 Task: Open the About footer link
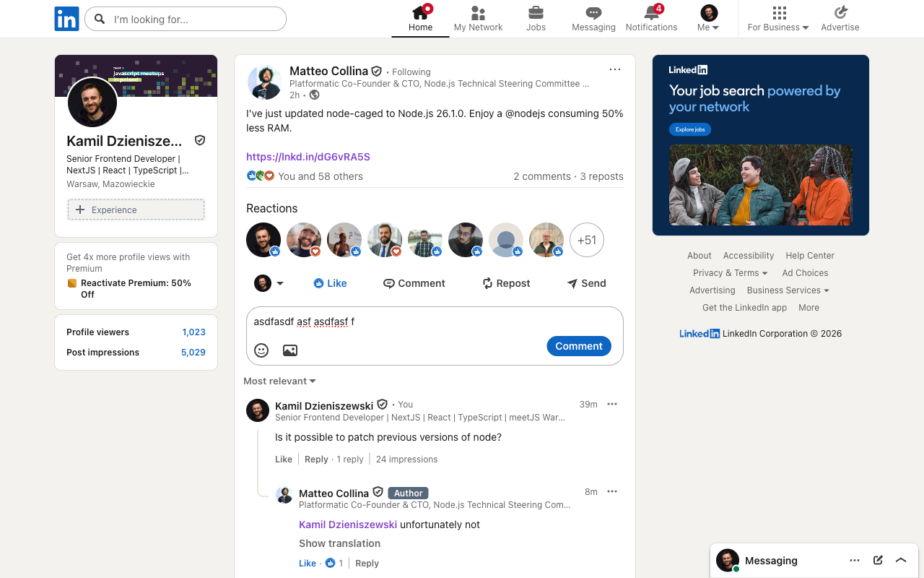click(x=699, y=256)
